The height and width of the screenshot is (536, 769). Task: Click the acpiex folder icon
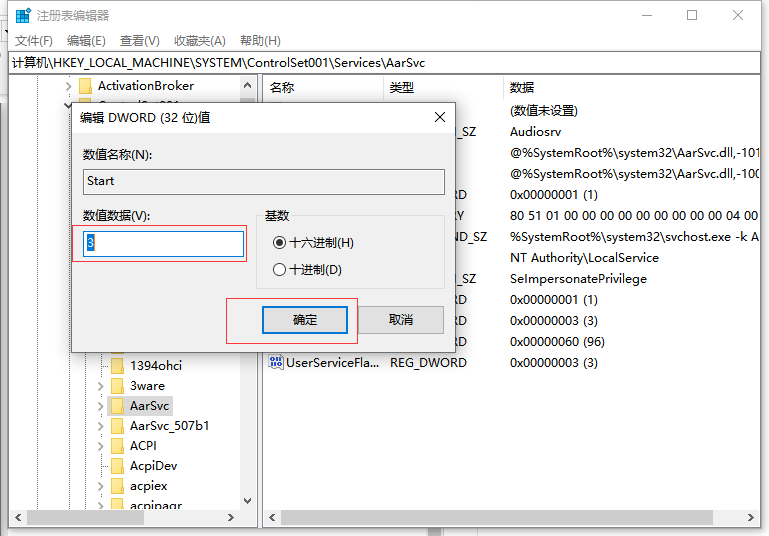click(x=117, y=486)
